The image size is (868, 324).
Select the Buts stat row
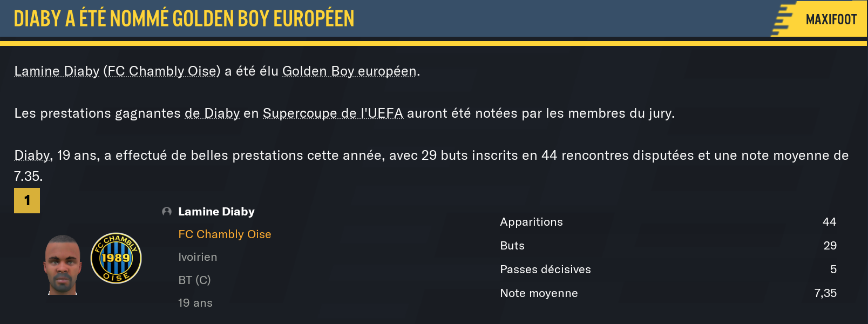[x=668, y=246]
